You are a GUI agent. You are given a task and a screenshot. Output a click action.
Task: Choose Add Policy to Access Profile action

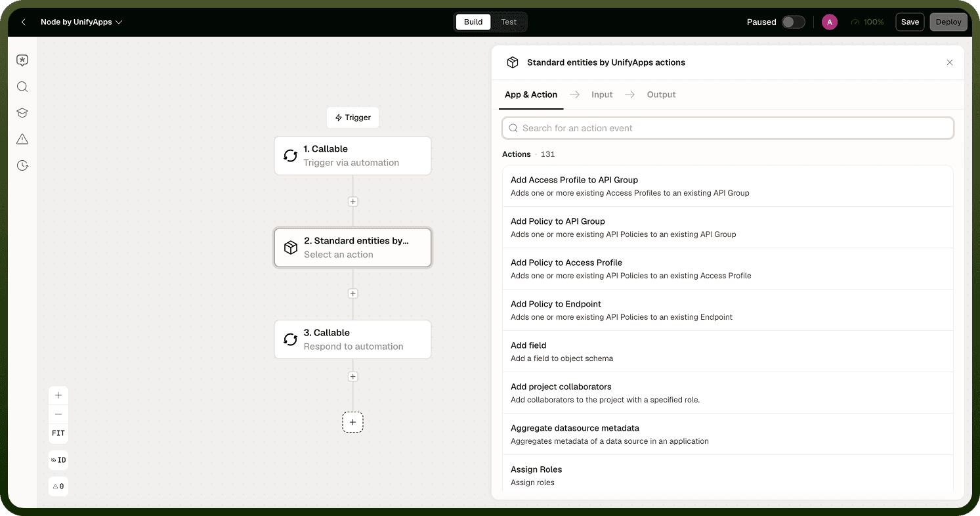(728, 269)
